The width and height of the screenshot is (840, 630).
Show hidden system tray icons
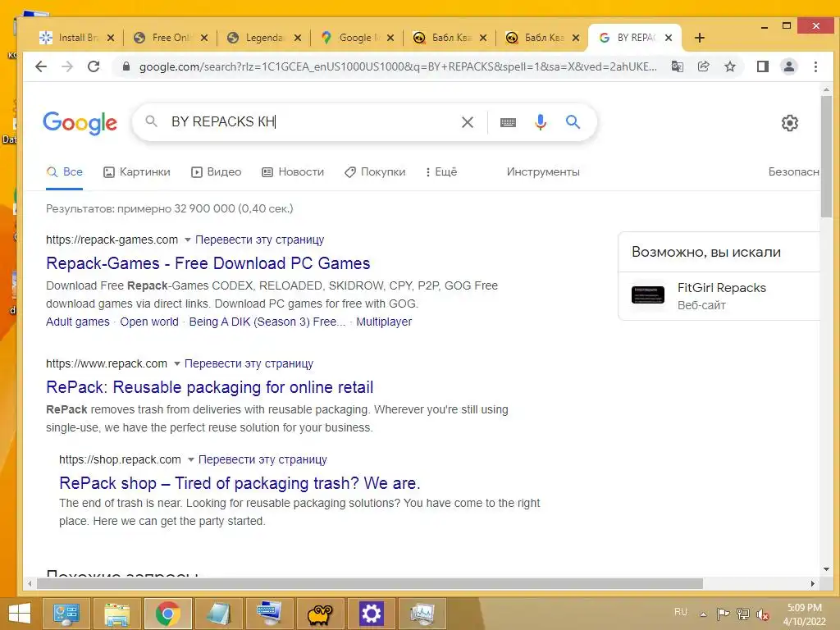click(x=703, y=614)
